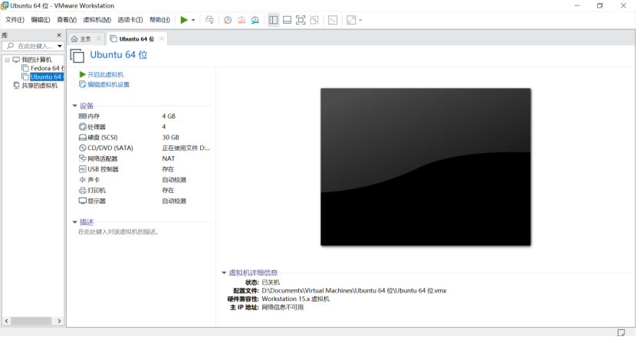Open the 文件(F) menu

pyautogui.click(x=15, y=20)
